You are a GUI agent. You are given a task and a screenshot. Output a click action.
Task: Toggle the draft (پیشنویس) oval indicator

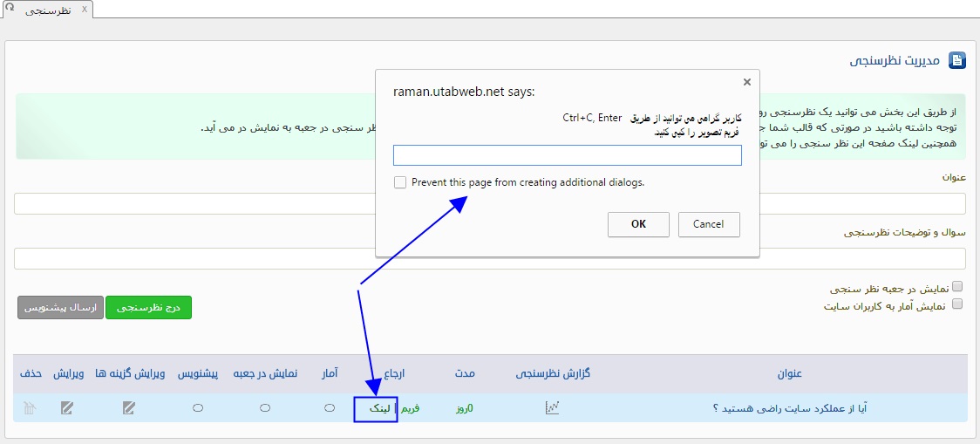tap(198, 407)
